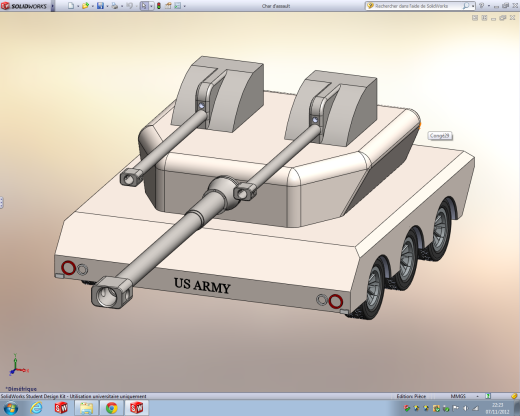Screen dimensions: 520x416
Task: Click the yellow tag icon in status bar
Action: pos(514,396)
